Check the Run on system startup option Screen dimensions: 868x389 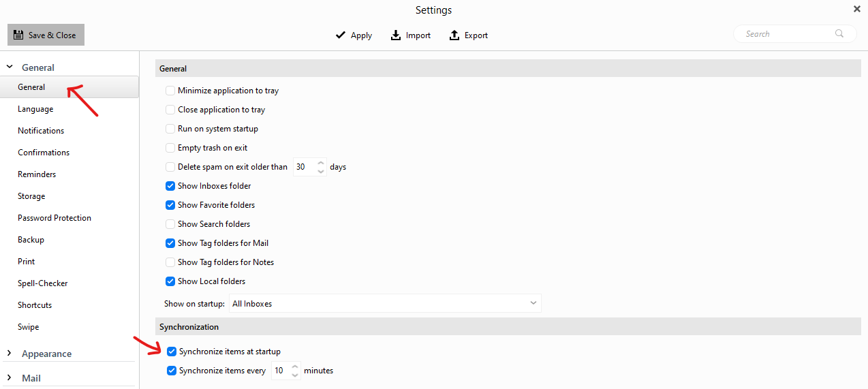pos(170,129)
